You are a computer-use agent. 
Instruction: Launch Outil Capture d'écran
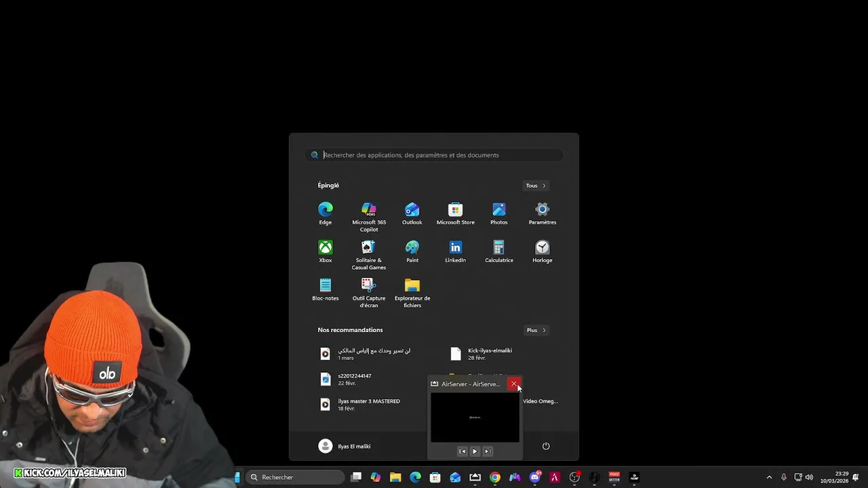(369, 293)
